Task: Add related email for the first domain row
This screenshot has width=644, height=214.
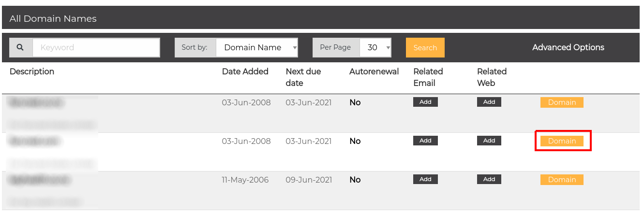Action: click(425, 102)
